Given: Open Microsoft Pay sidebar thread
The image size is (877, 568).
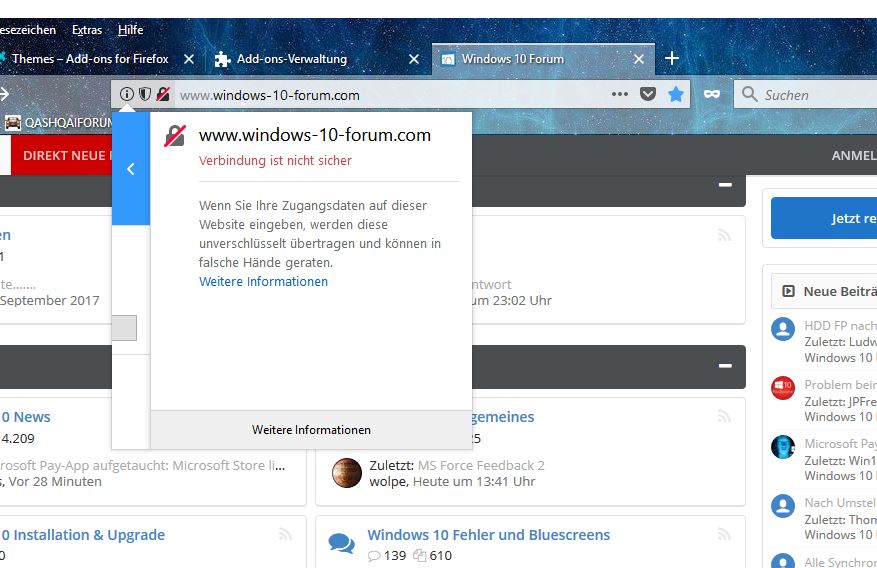Looking at the screenshot, I should point(841,443).
